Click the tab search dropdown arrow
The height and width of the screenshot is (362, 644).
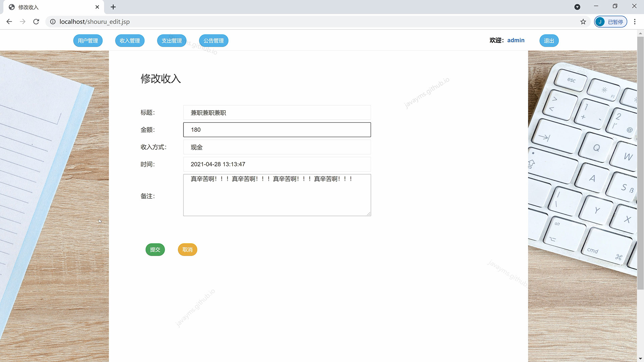577,7
